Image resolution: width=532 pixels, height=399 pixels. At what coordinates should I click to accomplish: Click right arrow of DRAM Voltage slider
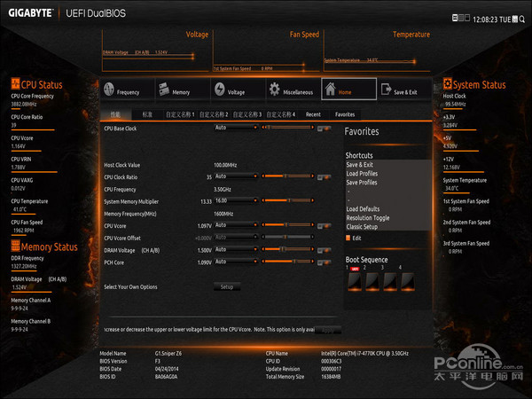312,249
